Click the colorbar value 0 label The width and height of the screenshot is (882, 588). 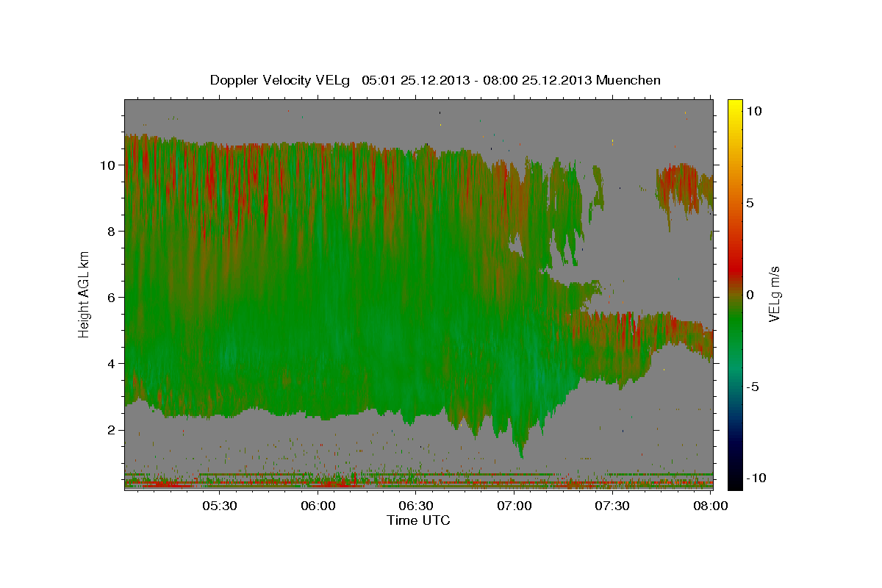tap(750, 295)
